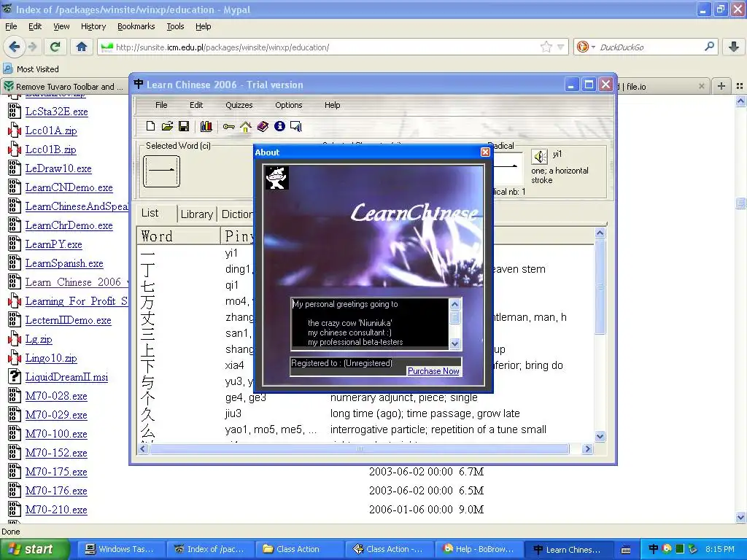
Task: Open the browser Tools menu
Action: tap(175, 26)
